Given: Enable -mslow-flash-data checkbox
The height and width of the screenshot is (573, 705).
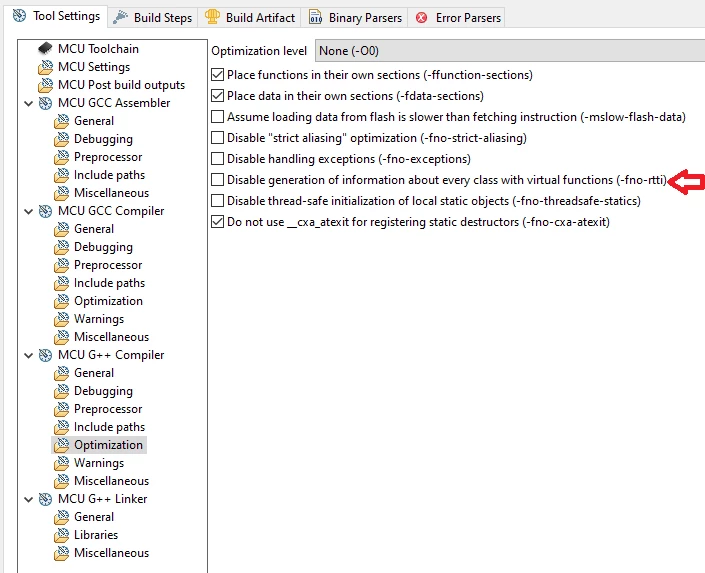Looking at the screenshot, I should click(x=218, y=116).
